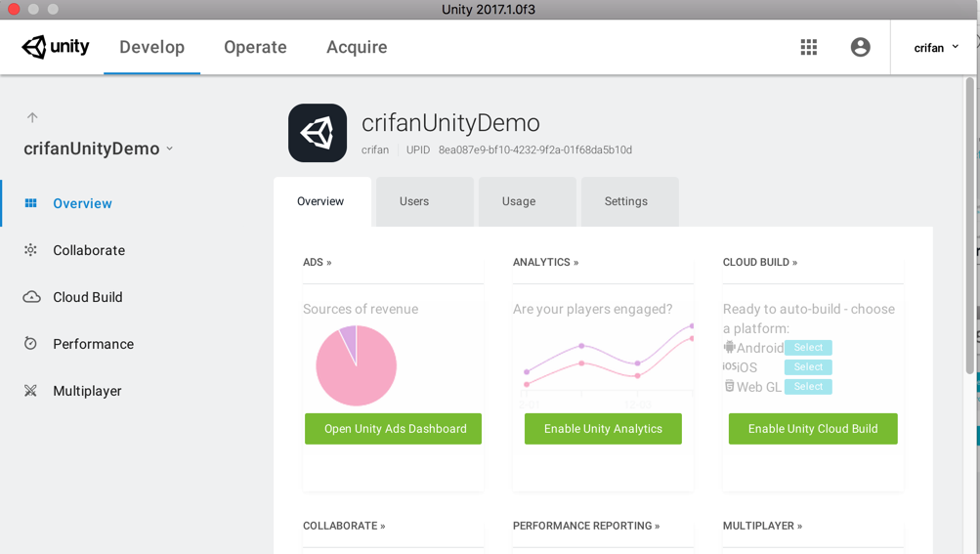Click the crifan owner name under title
The height and width of the screenshot is (554, 980).
tap(375, 149)
